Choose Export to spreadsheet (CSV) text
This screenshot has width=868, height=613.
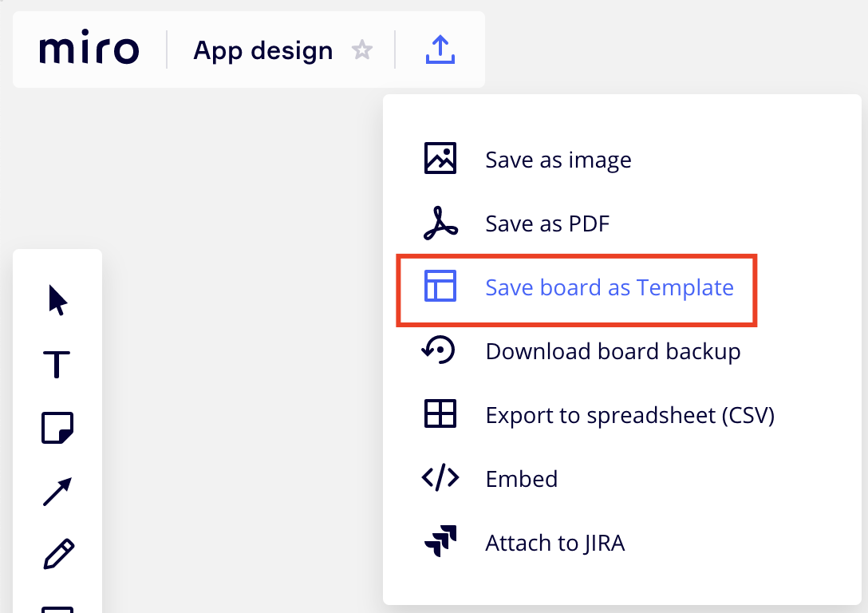point(629,415)
